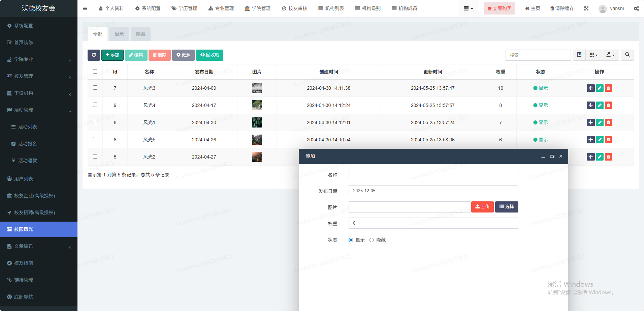Open the columns visibility dropdown

coord(593,55)
